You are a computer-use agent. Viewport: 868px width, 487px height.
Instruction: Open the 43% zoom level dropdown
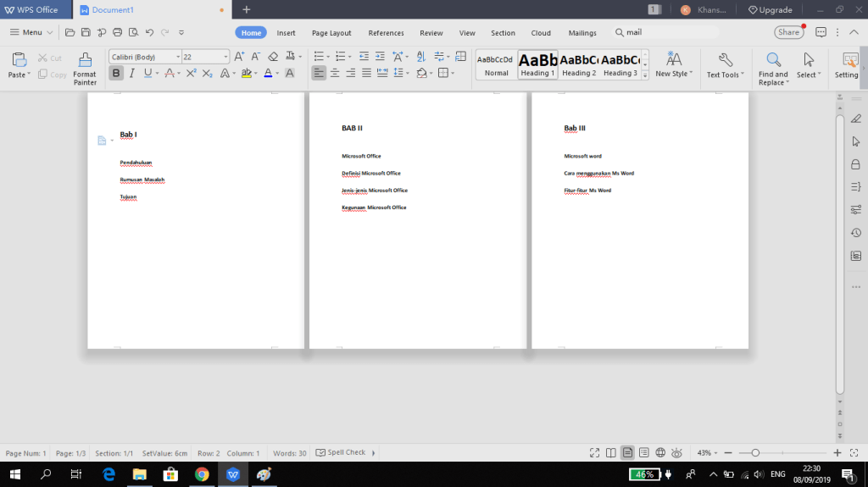coord(707,453)
